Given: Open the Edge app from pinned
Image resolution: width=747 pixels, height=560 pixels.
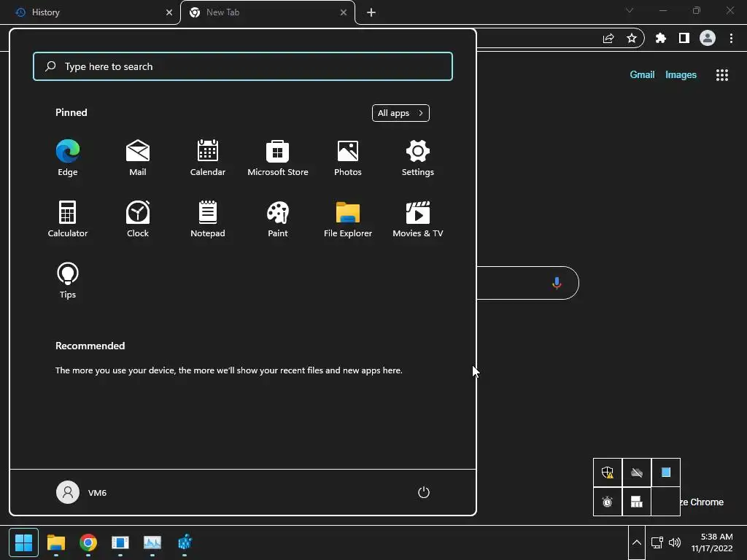Looking at the screenshot, I should [68, 158].
